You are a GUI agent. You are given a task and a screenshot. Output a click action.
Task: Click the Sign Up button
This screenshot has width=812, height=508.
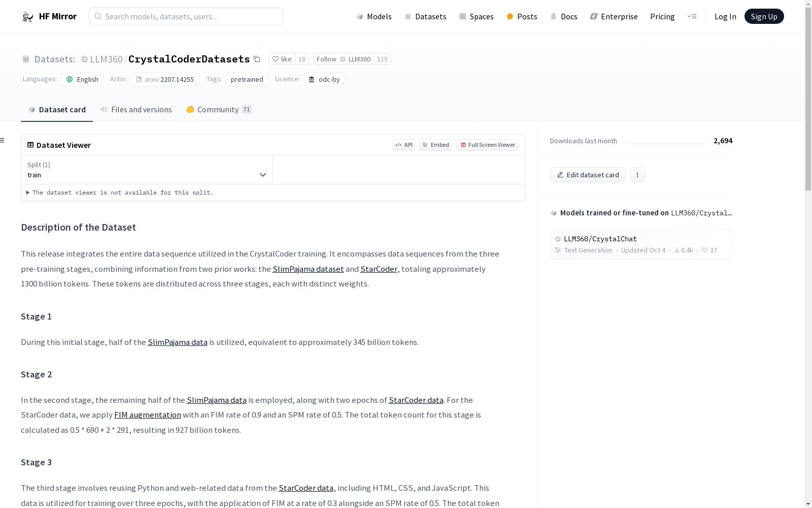point(764,17)
